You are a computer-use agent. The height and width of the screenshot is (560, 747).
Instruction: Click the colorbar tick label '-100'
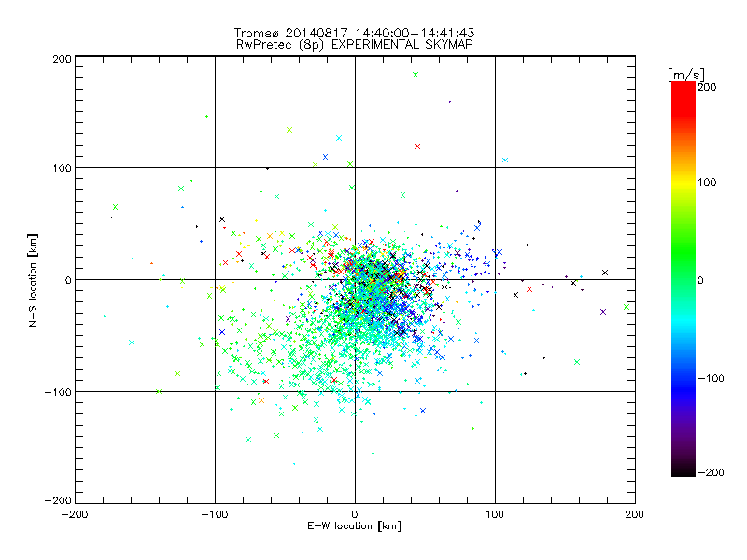711,378
